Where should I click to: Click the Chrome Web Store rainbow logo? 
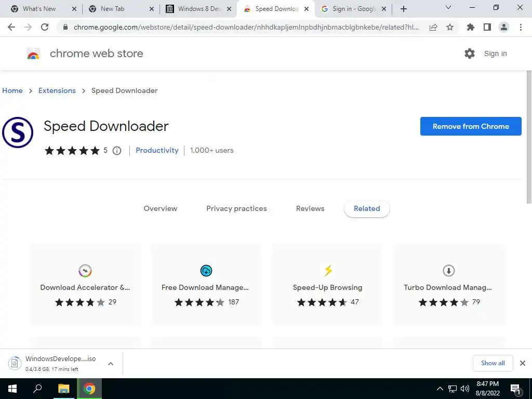(x=33, y=54)
